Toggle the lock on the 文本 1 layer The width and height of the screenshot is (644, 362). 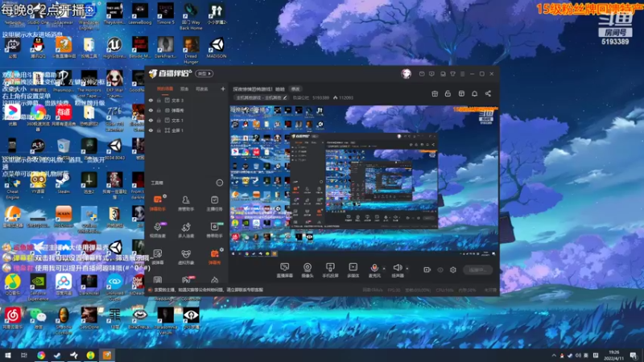pos(159,120)
